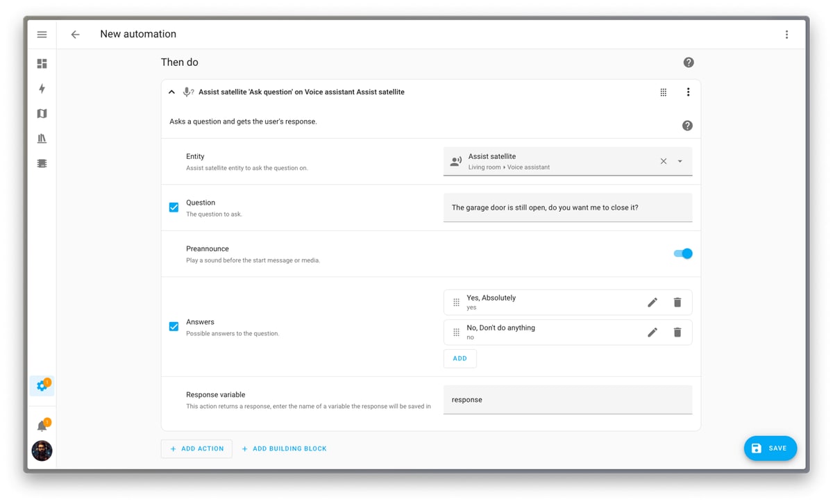Click the Response variable input field
This screenshot has height=504, width=833.
click(x=567, y=400)
